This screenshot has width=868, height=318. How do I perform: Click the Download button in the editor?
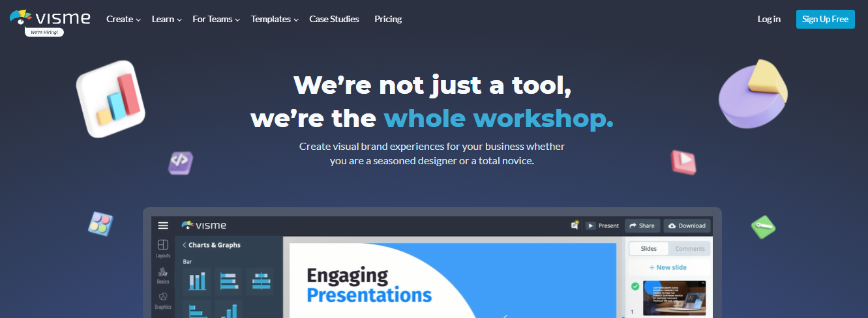point(687,225)
